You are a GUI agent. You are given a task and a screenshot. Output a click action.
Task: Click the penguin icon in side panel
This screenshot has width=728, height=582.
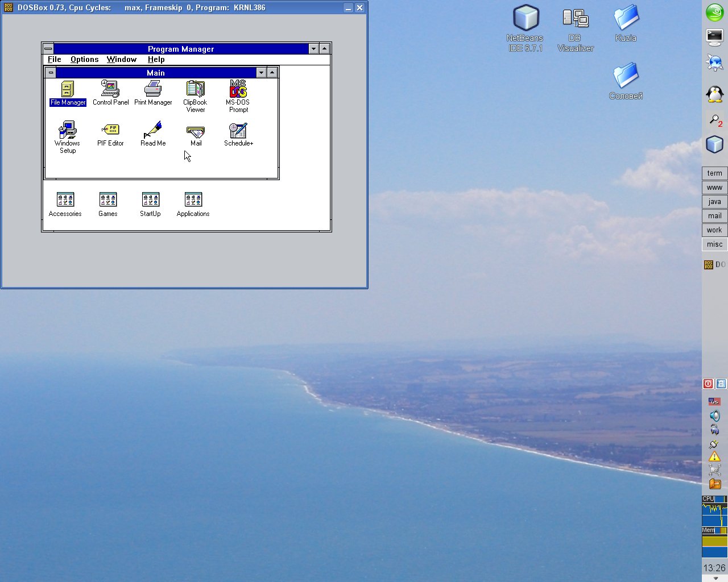point(715,94)
